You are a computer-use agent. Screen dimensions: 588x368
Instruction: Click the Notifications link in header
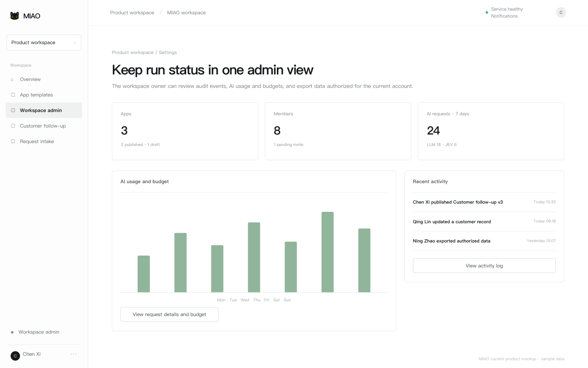pyautogui.click(x=504, y=16)
